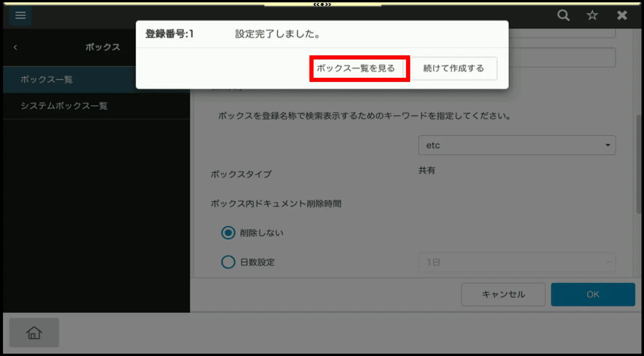The image size is (644, 356).
Task: Go to the home screen icon
Action: 34,332
